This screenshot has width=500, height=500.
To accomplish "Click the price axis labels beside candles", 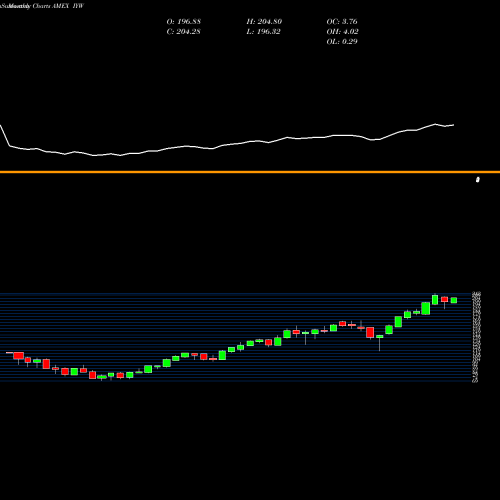I will [x=476, y=337].
